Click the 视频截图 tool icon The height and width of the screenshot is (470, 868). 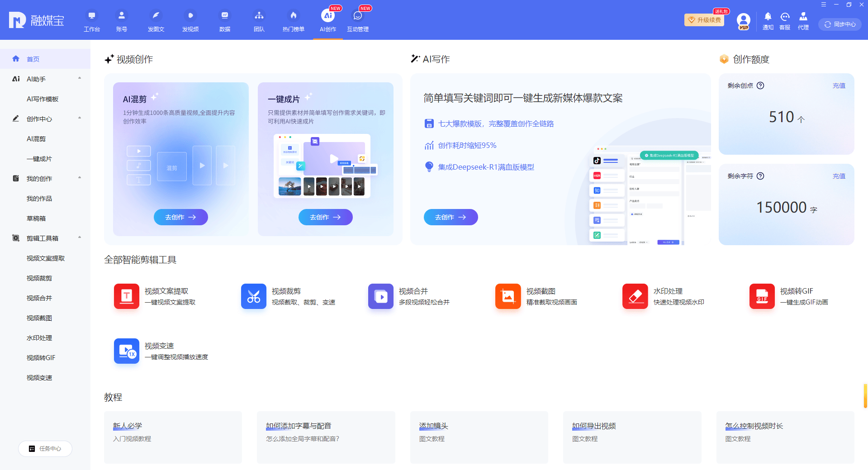point(508,296)
